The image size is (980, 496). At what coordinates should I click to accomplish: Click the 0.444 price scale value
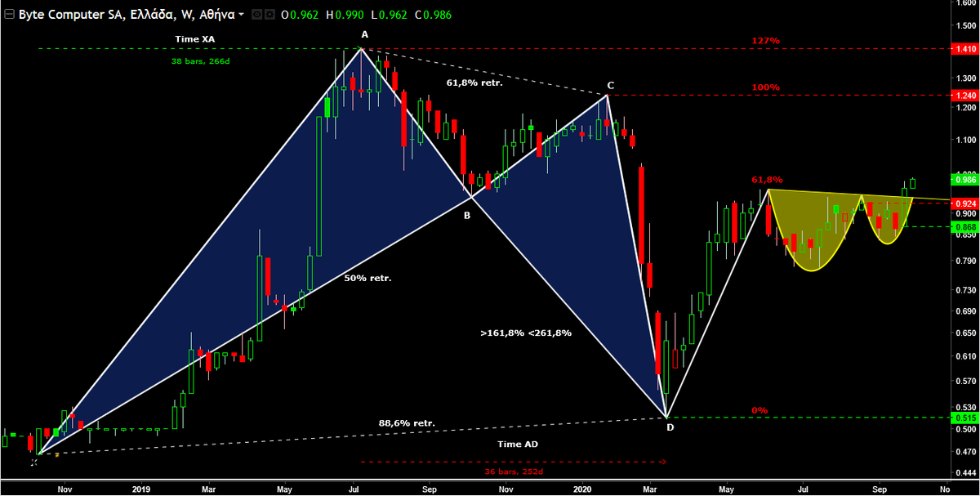(x=967, y=473)
